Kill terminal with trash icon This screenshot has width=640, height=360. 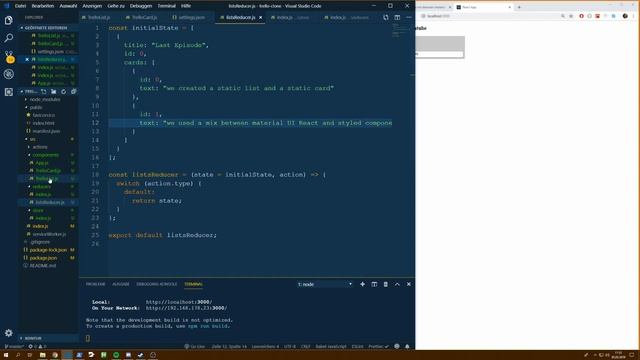tap(386, 284)
